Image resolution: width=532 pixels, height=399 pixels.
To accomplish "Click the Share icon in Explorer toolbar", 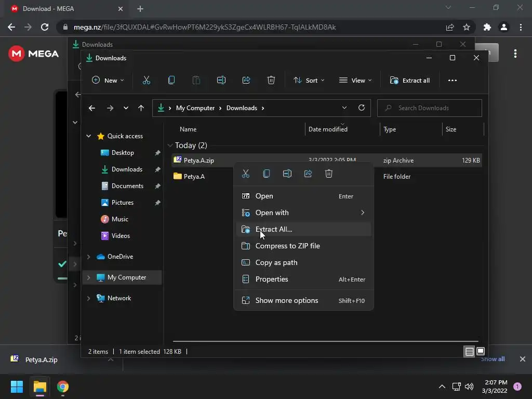I will (x=246, y=81).
